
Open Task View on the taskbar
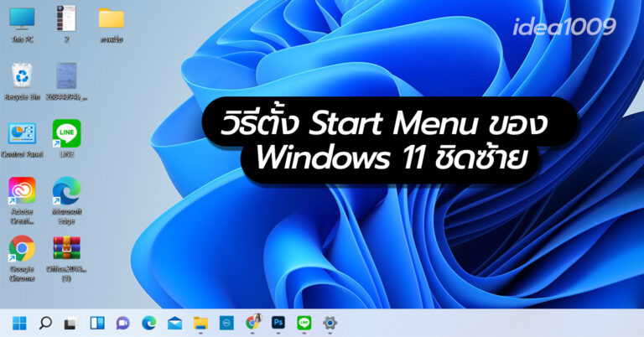tap(71, 322)
